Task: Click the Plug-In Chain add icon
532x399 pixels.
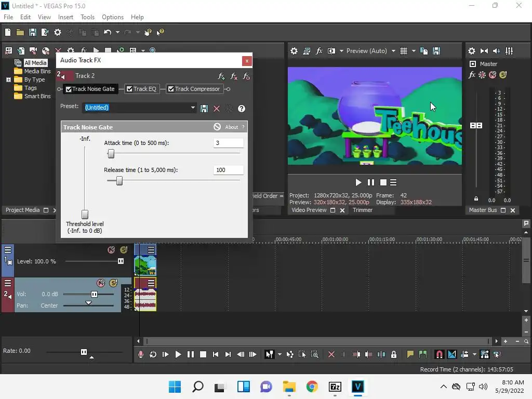Action: [221, 76]
